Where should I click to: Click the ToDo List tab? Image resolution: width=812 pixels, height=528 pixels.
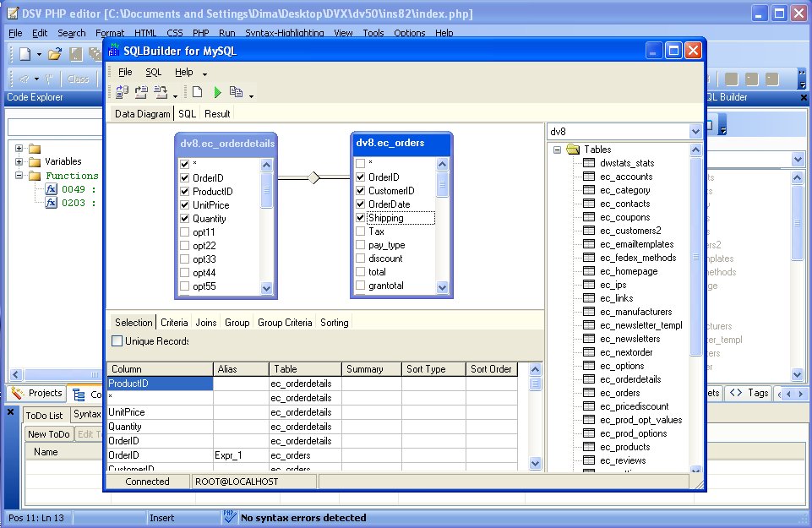pos(44,415)
